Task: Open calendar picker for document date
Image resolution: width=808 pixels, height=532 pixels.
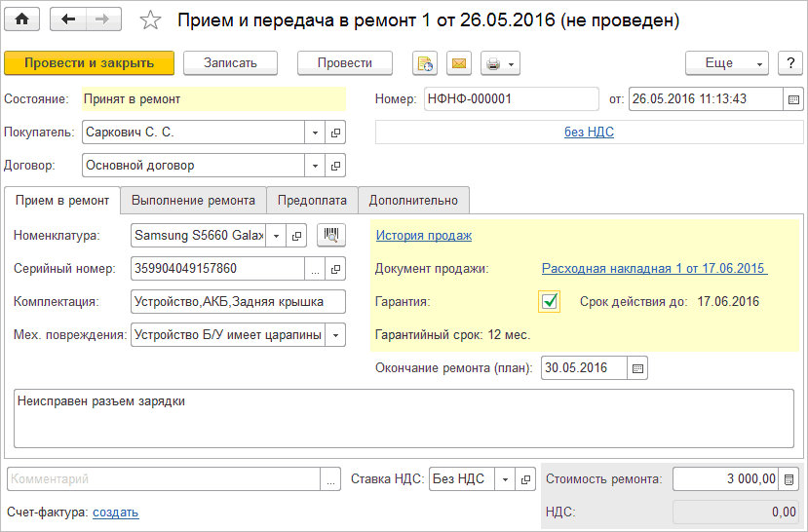Action: click(793, 99)
